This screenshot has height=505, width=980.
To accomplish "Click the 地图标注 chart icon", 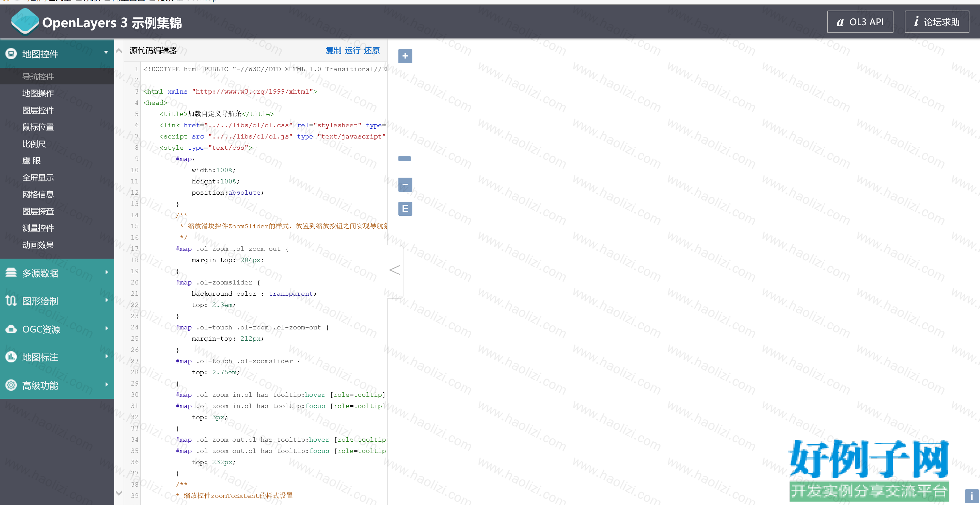I will coord(11,357).
